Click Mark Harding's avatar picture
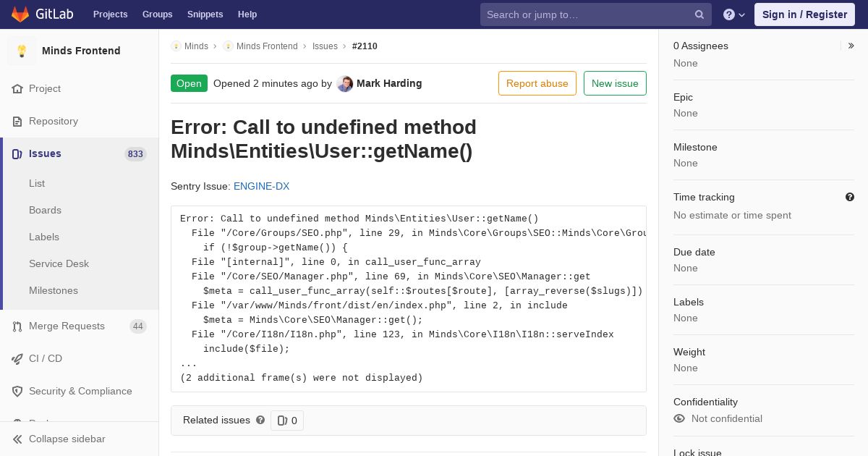The width and height of the screenshot is (868, 456). [345, 83]
